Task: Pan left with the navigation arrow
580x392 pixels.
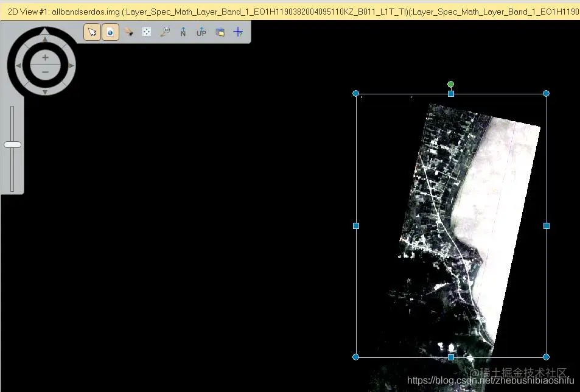Action: click(18, 66)
